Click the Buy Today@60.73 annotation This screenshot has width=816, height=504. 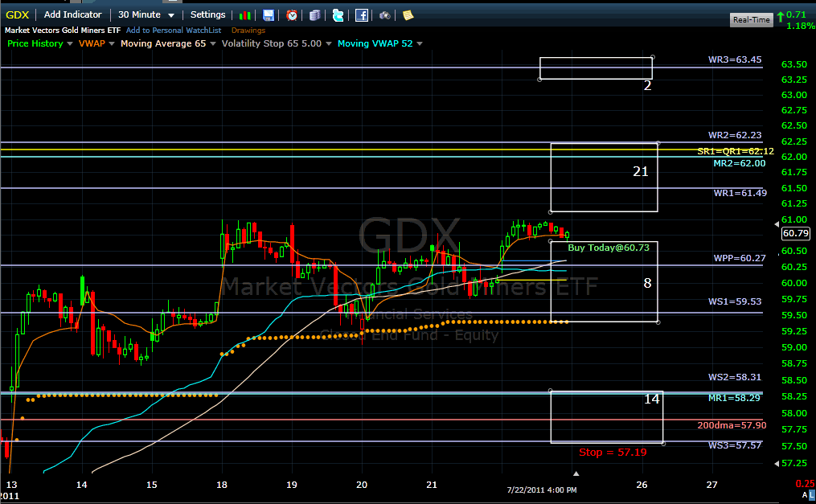click(x=609, y=248)
